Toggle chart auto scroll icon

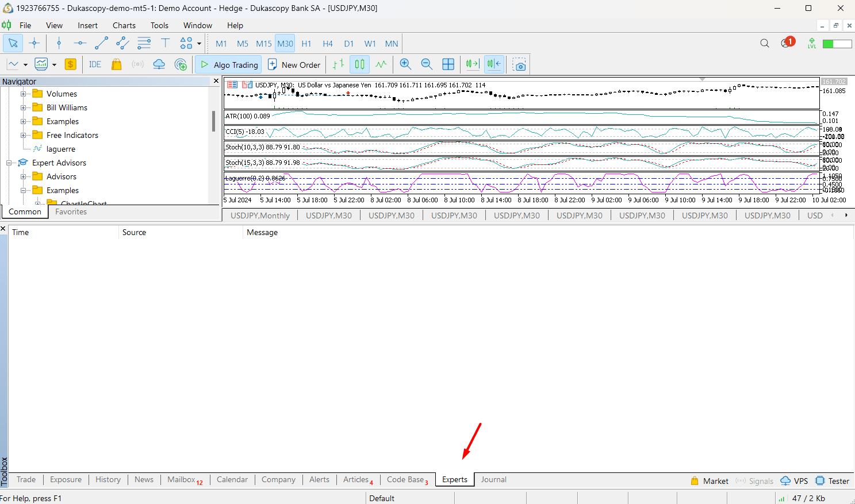[x=473, y=64]
